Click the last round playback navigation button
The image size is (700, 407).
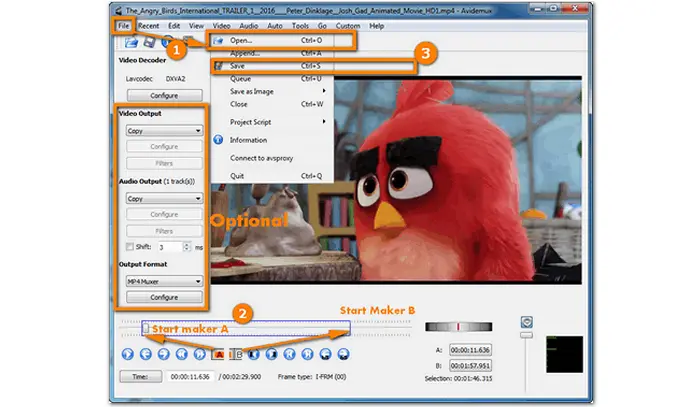[x=343, y=353]
